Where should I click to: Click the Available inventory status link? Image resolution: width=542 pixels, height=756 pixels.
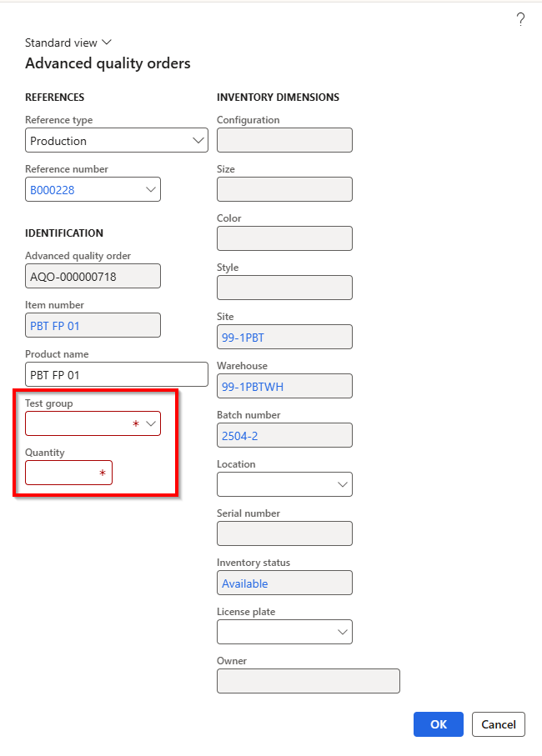pyautogui.click(x=245, y=583)
